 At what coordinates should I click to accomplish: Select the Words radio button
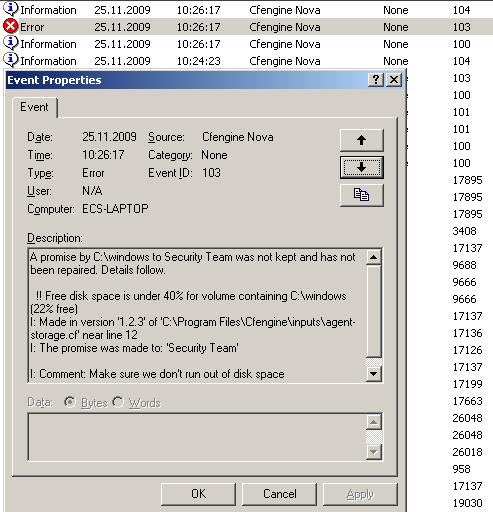point(118,402)
